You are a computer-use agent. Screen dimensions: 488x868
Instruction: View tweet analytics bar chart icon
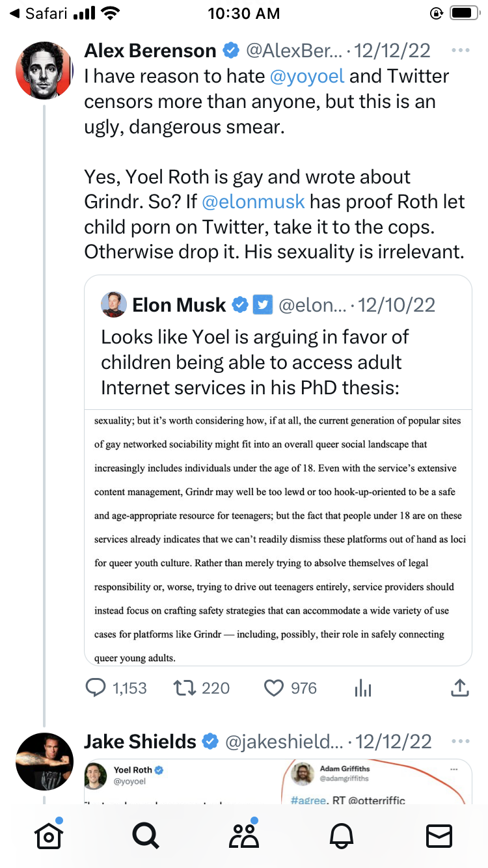pos(363,688)
